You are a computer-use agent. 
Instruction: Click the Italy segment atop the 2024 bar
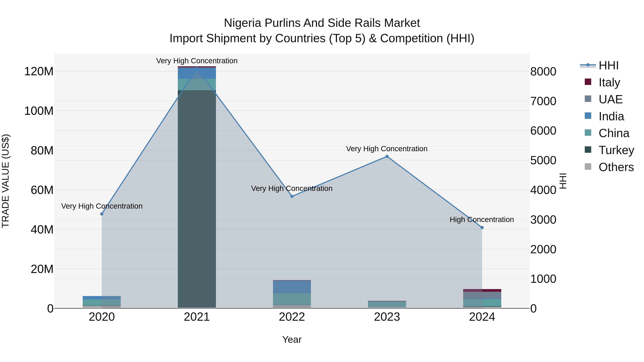click(x=482, y=290)
